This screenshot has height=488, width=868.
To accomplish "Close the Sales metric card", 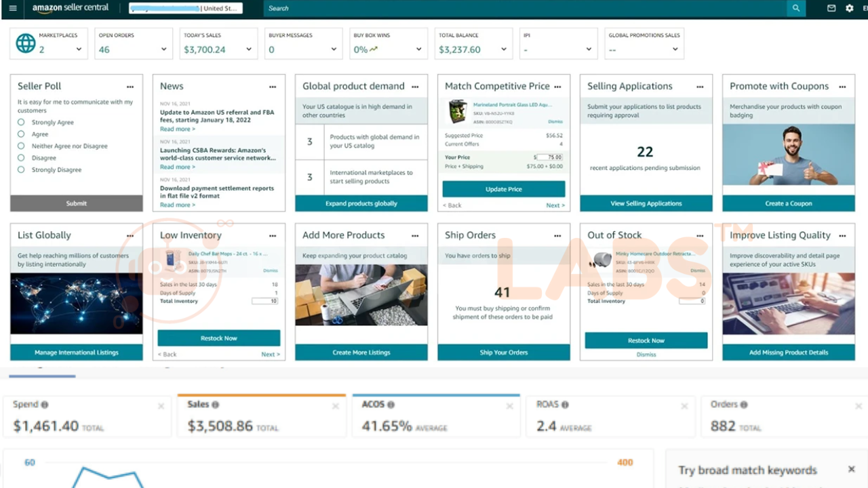I will [335, 406].
